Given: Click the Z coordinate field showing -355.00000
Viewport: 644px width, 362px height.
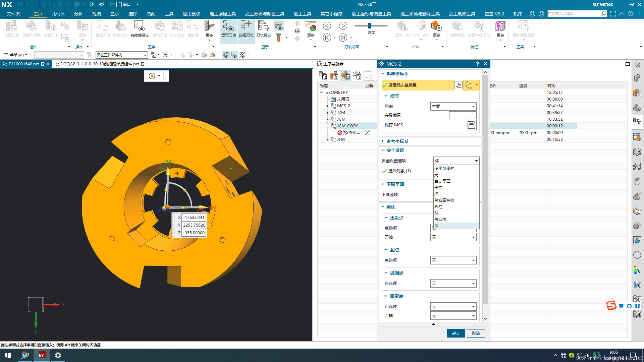Looking at the screenshot, I should [194, 233].
